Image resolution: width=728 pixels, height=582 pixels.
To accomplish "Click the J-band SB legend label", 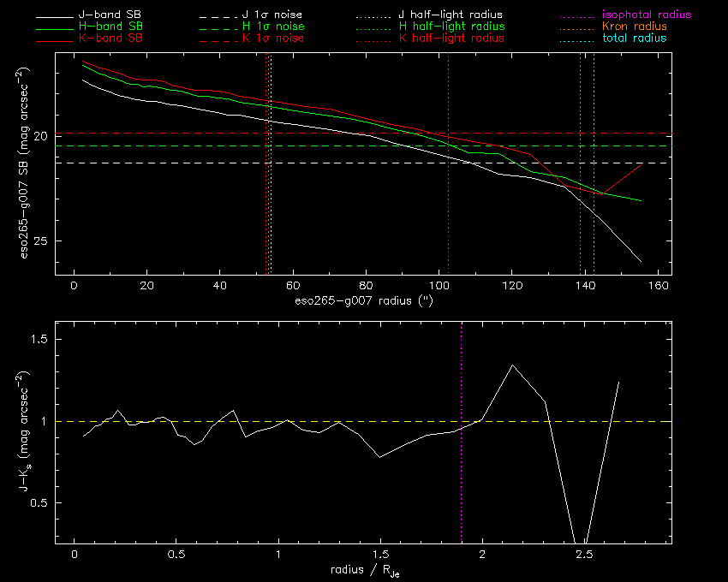I will [x=110, y=15].
